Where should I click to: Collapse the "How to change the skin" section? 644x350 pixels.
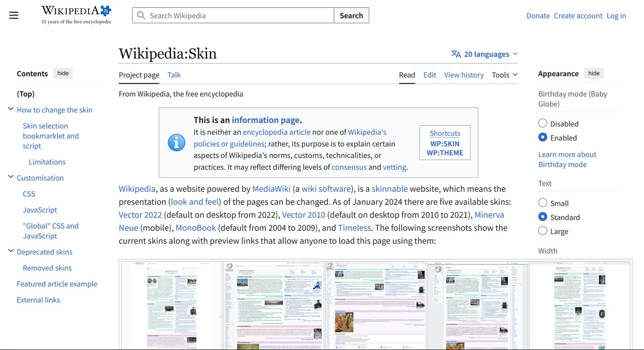pos(11,108)
